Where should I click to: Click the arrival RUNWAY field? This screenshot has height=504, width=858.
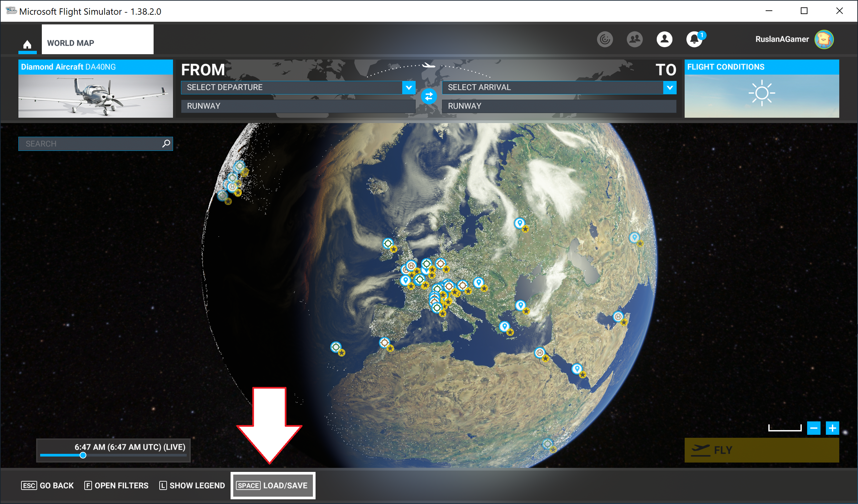pos(559,106)
